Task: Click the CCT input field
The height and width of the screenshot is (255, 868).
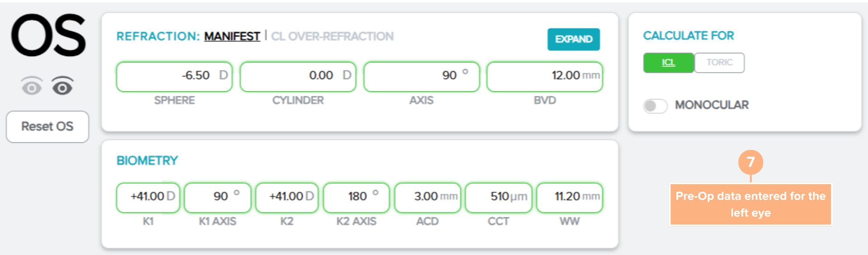Action: (x=498, y=197)
